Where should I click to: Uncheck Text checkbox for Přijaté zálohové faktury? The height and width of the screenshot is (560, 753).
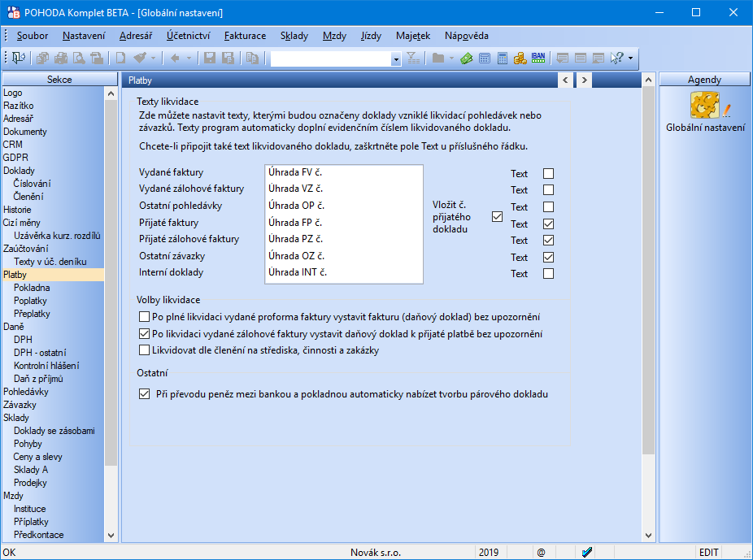pyautogui.click(x=548, y=241)
